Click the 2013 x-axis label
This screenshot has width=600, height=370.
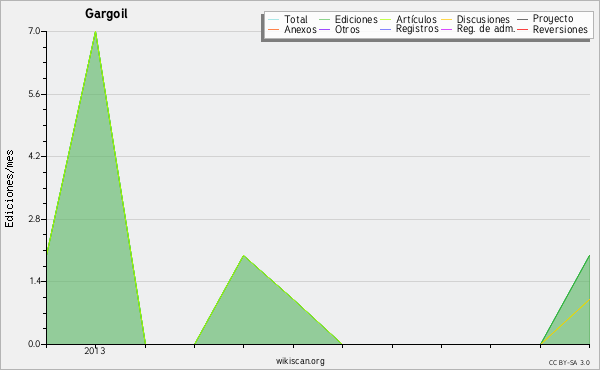coord(95,351)
